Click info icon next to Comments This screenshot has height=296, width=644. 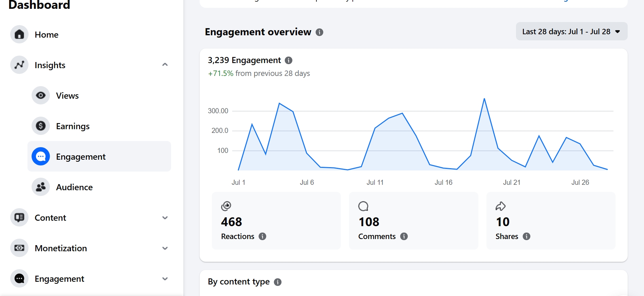pos(404,236)
